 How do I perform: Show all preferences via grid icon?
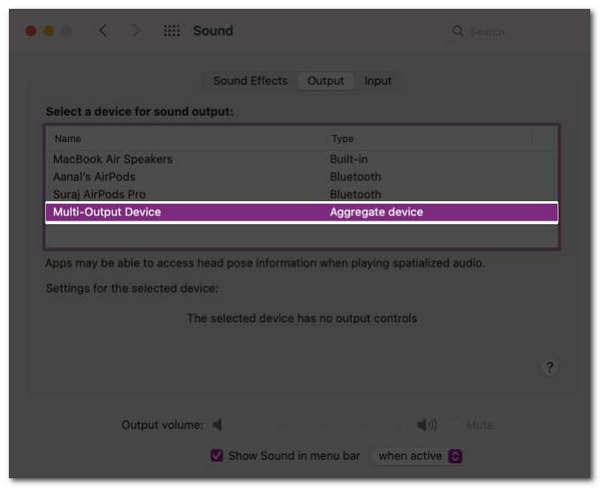(x=172, y=31)
